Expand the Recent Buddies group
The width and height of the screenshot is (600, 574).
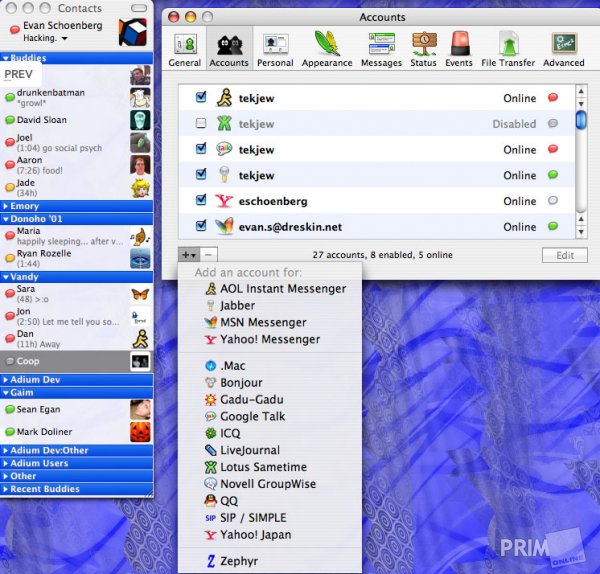pyautogui.click(x=5, y=489)
